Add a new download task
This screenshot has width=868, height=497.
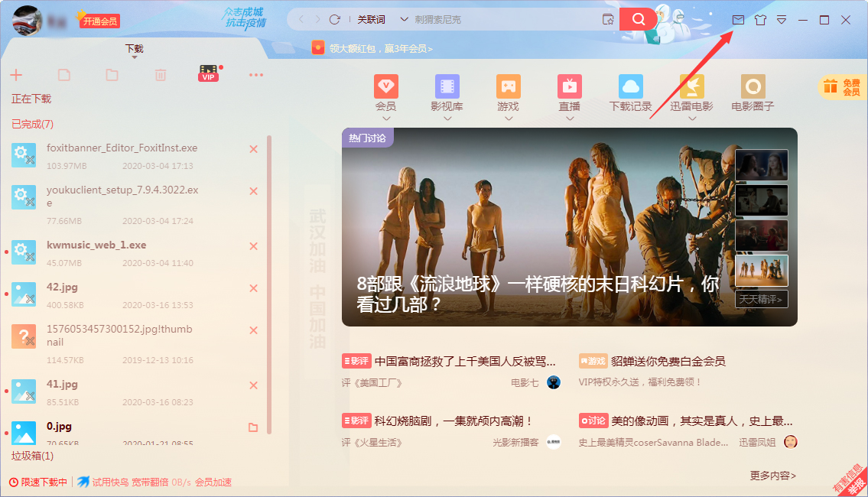coord(17,74)
